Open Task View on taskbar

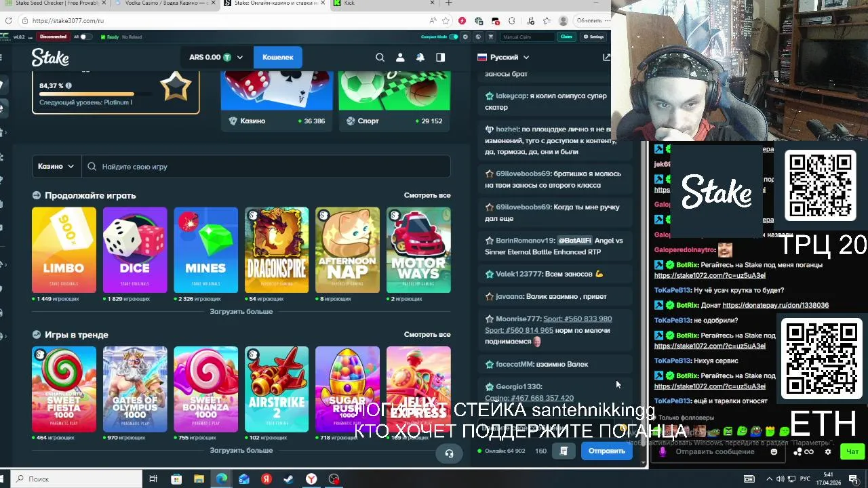tap(153, 479)
